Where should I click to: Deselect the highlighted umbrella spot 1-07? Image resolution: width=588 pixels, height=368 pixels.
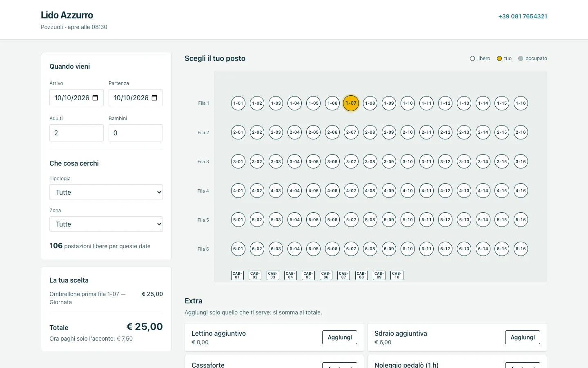click(x=351, y=103)
